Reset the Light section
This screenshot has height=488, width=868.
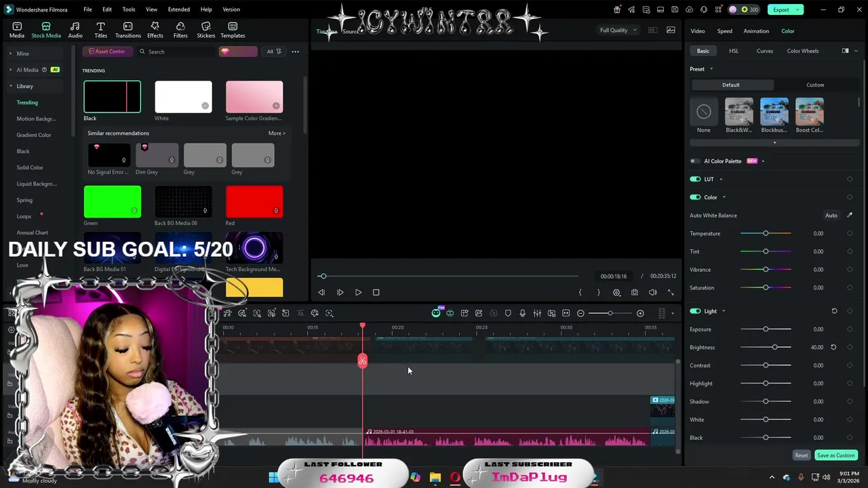tap(834, 311)
